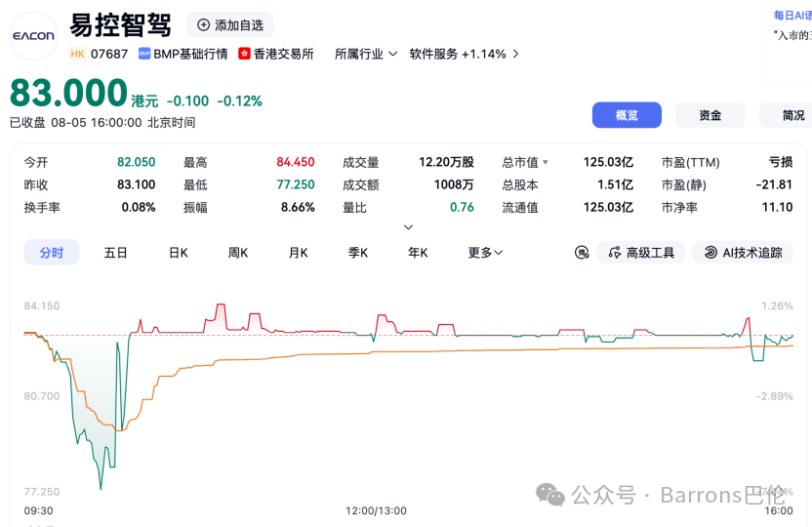Select 周K chart tab
Screen dimensions: 812x527
tap(238, 253)
